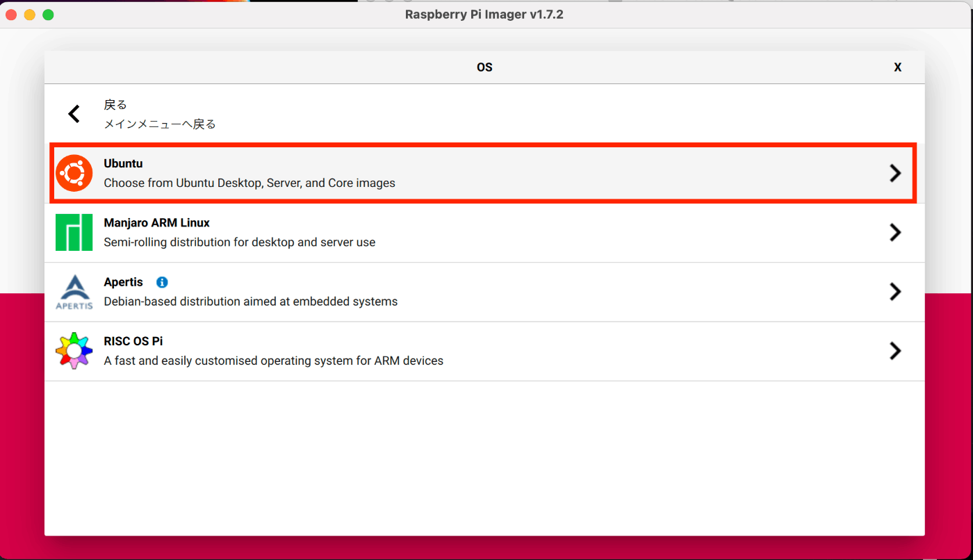Click the yellow minimize window button

point(30,15)
